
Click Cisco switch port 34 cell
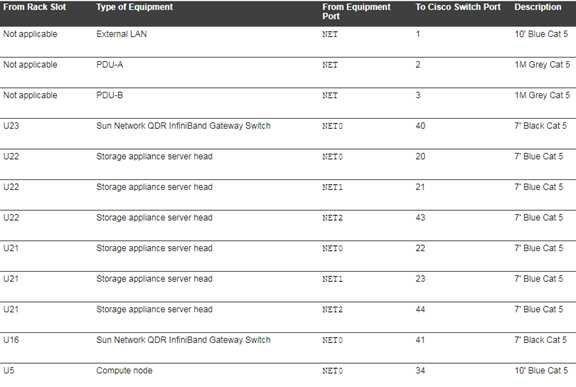[421, 370]
